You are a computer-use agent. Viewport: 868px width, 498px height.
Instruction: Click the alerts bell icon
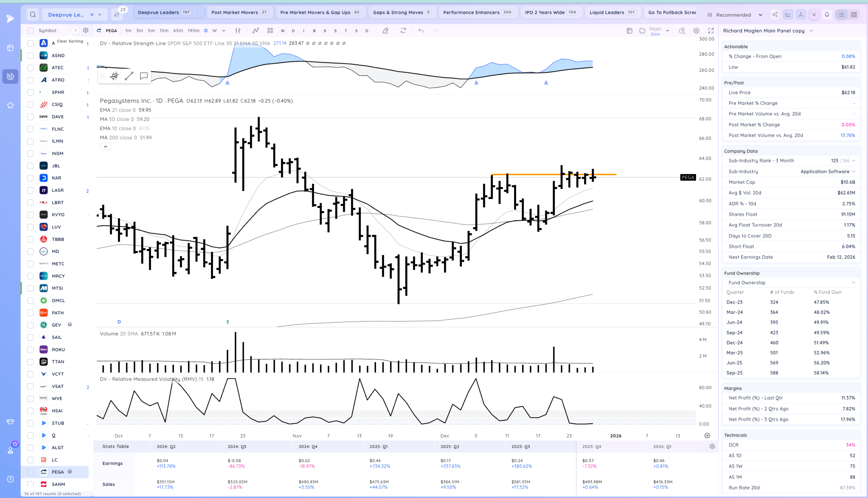827,14
